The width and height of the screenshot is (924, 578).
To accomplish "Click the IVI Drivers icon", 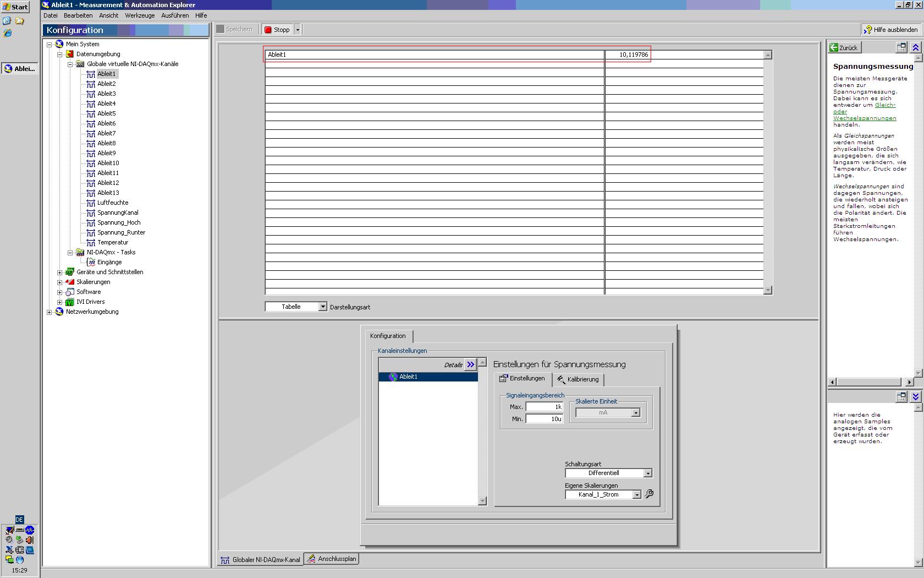I will tap(70, 302).
